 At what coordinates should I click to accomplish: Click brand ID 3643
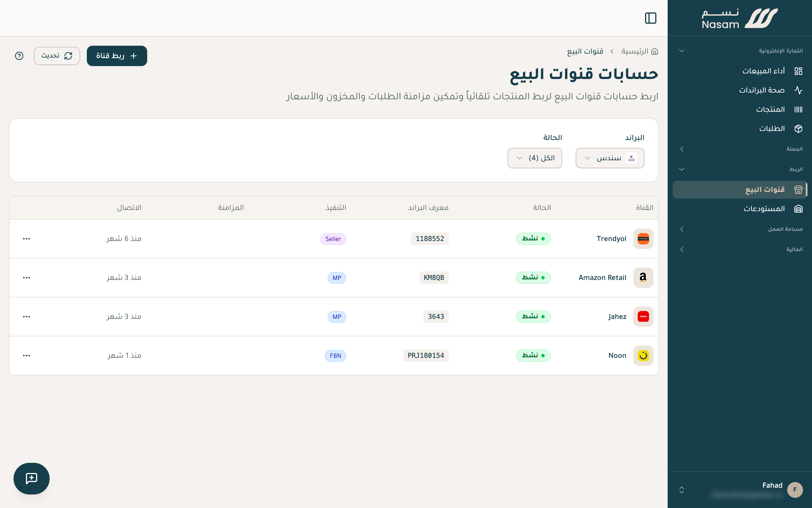tap(436, 317)
